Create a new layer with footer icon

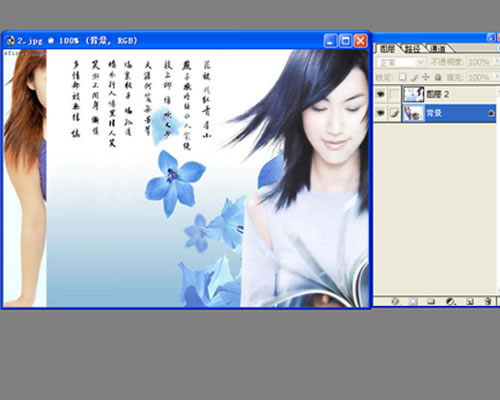470,301
